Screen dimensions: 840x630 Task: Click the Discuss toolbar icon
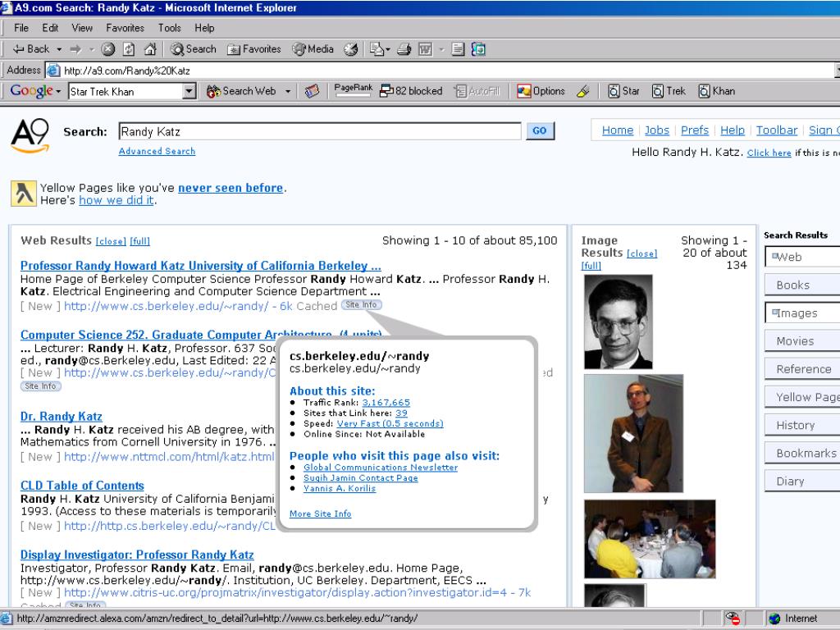click(458, 49)
